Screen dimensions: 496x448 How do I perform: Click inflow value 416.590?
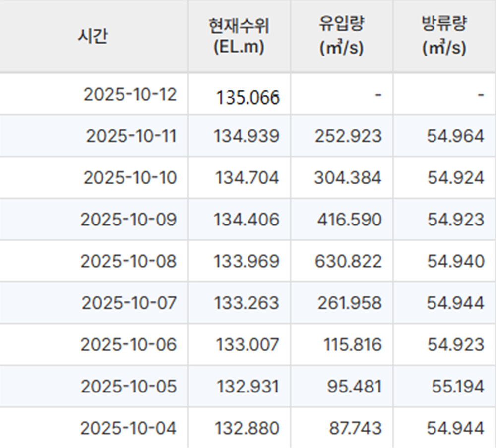pyautogui.click(x=349, y=219)
